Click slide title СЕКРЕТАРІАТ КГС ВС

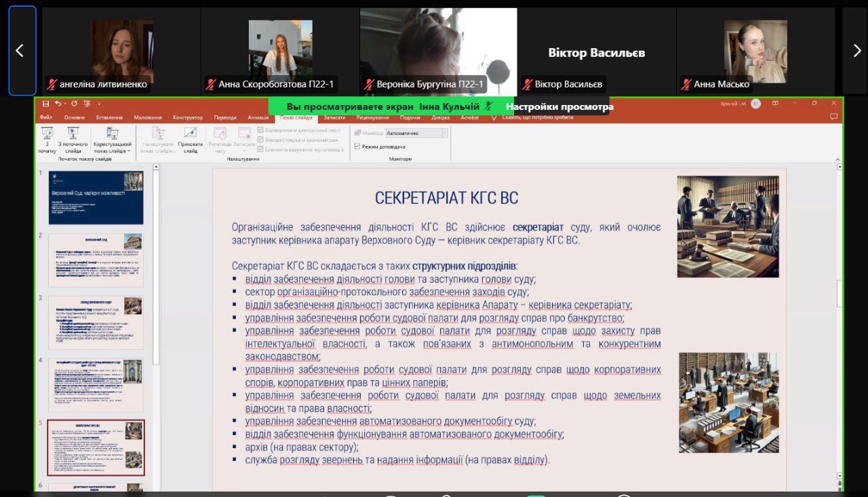click(446, 198)
